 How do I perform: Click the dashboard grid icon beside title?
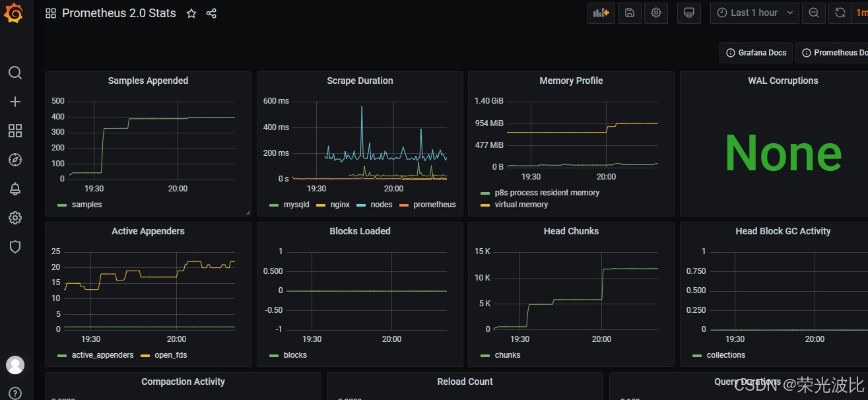tap(51, 13)
